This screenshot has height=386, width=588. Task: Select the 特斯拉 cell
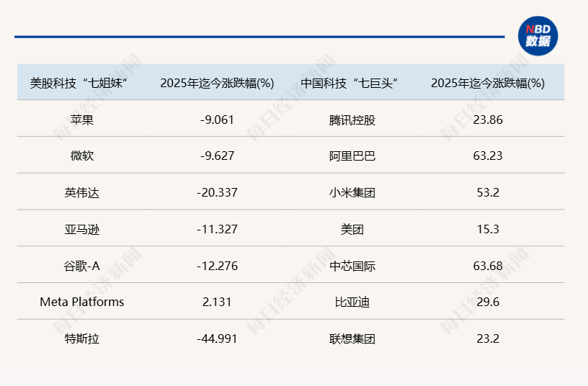[x=81, y=338]
